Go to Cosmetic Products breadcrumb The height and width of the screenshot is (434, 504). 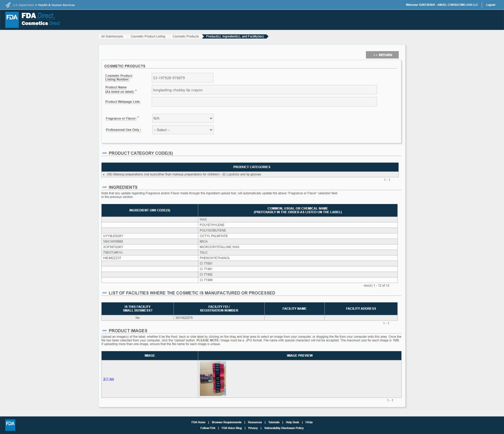pyautogui.click(x=186, y=36)
